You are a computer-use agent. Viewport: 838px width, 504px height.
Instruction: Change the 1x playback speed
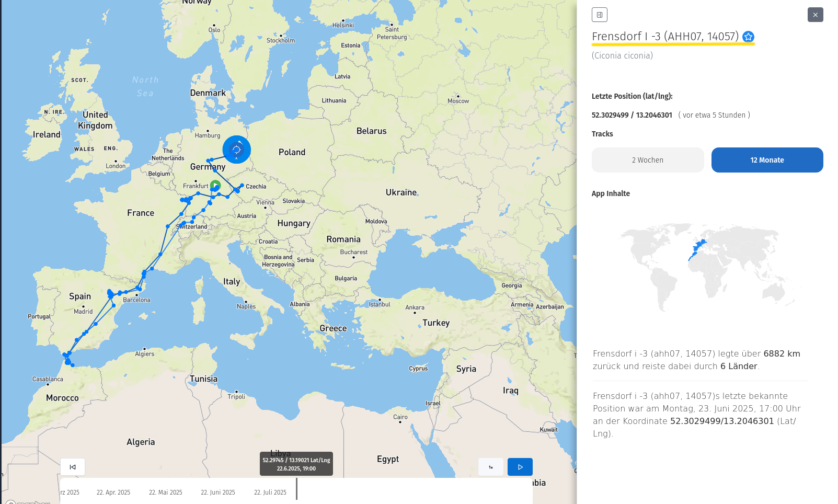click(490, 467)
